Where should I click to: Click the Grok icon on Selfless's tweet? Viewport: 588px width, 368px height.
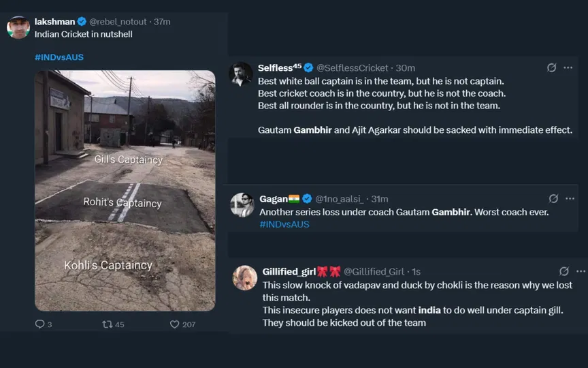[552, 67]
